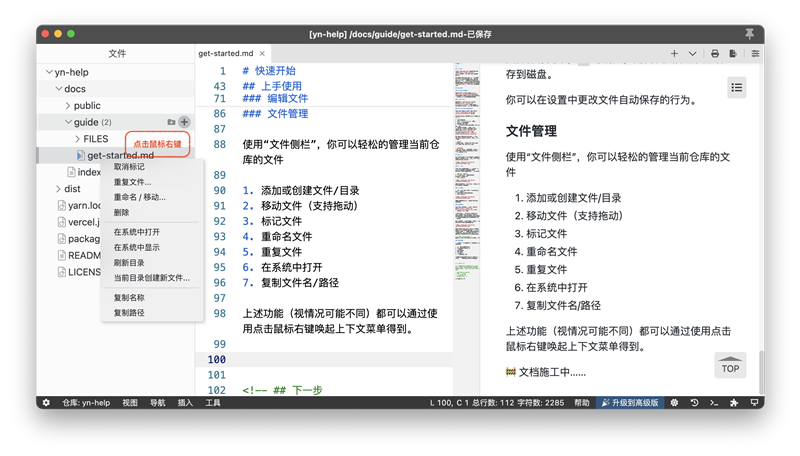This screenshot has width=800, height=456.
Task: Click the presentation mode screen icon
Action: pos(754,402)
